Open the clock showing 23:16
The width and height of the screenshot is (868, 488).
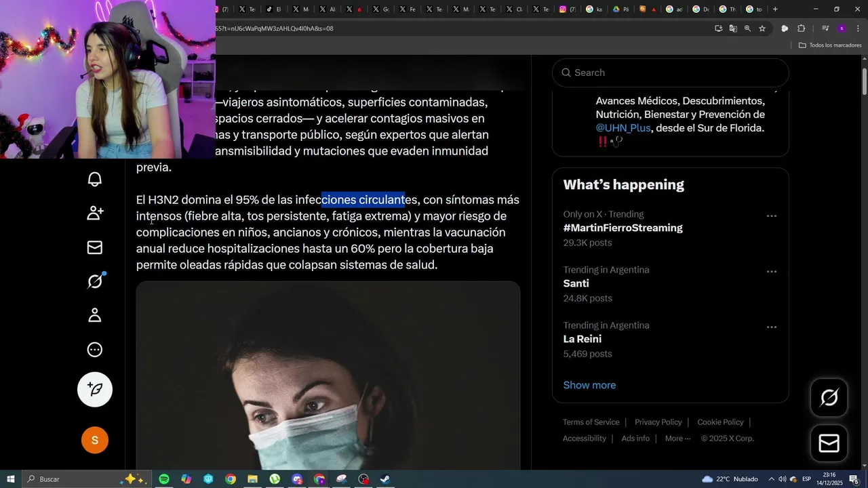point(829,479)
